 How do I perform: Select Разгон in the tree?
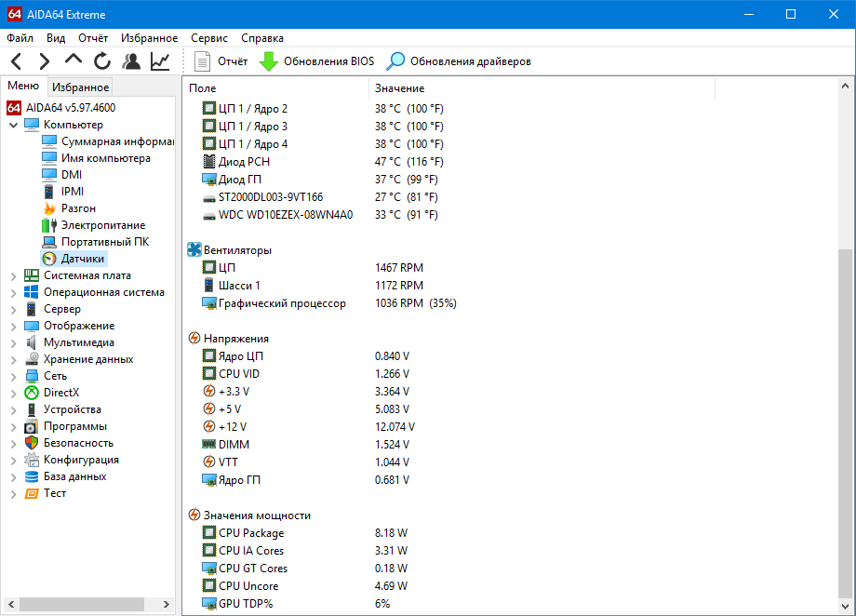point(78,208)
